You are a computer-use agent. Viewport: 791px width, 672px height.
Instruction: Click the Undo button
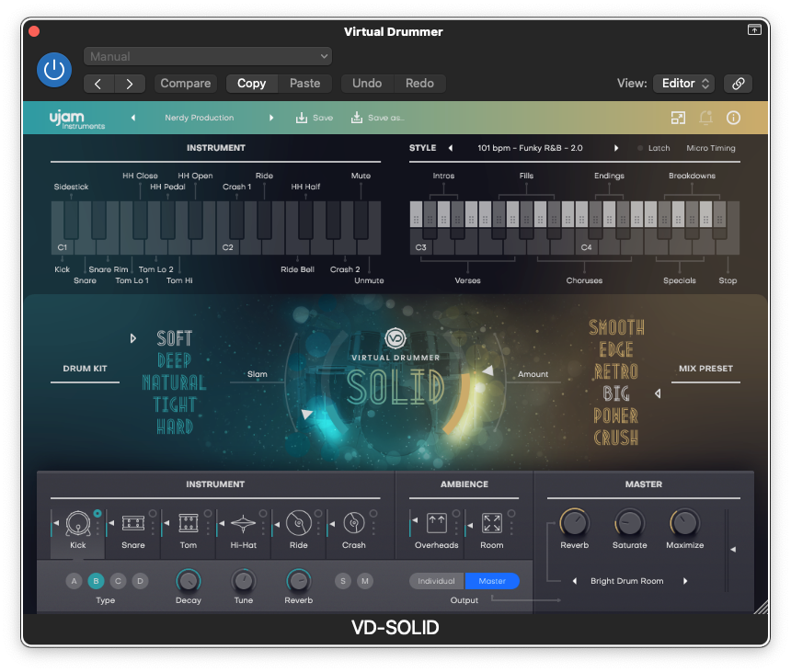367,83
